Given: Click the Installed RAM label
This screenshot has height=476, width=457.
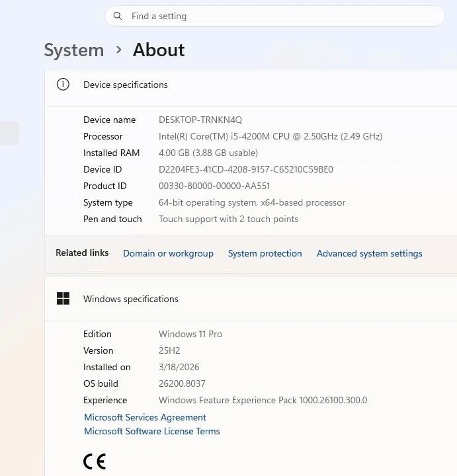Looking at the screenshot, I should pos(112,153).
